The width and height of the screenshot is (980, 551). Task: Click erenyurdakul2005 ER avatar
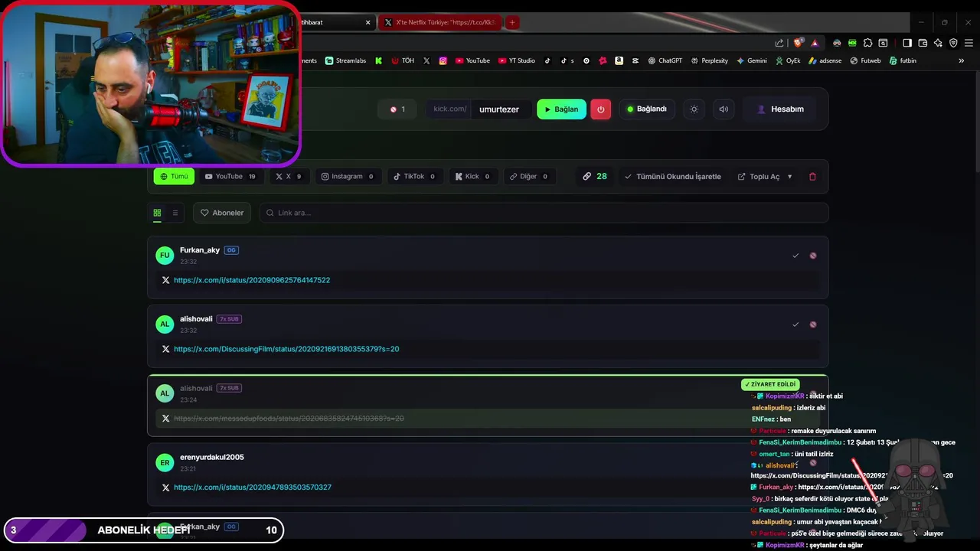point(165,463)
